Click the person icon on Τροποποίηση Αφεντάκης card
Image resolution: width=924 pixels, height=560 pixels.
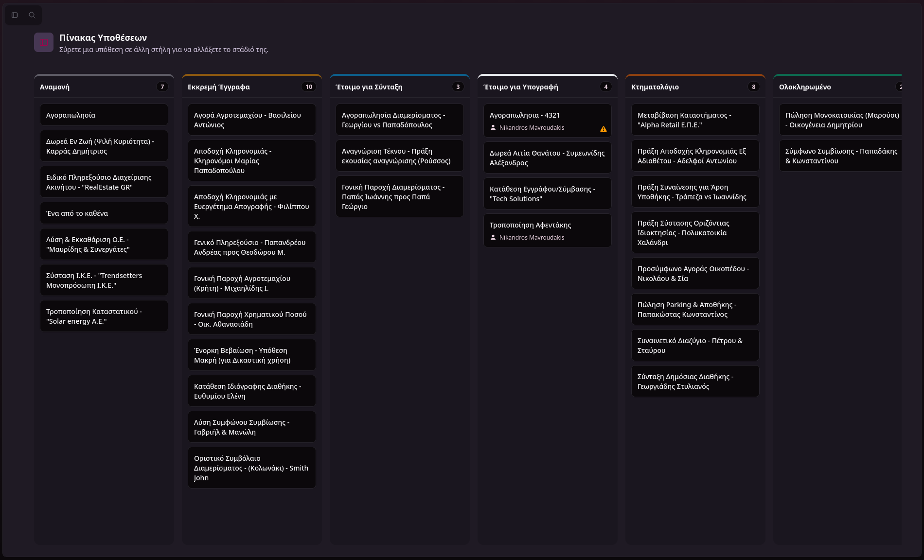pyautogui.click(x=493, y=237)
